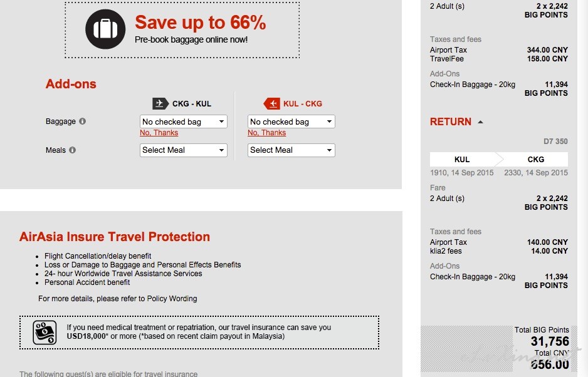Open CKG - KUL baggage dropdown

pyautogui.click(x=184, y=121)
